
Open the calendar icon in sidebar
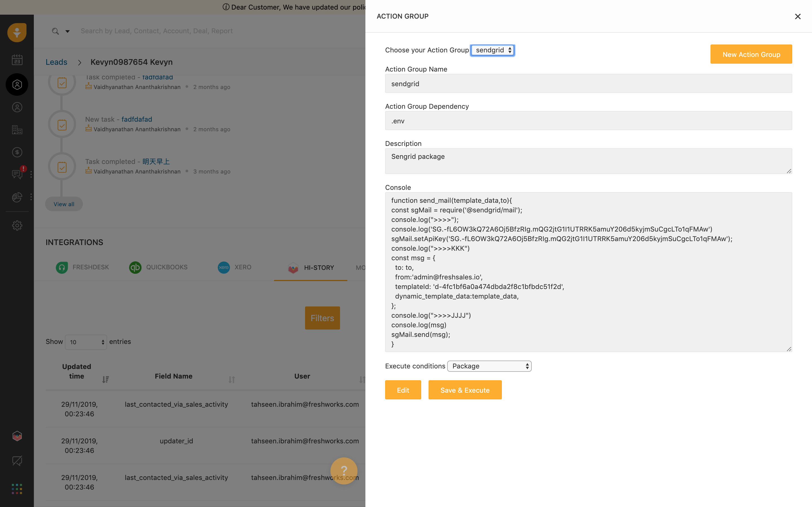[x=17, y=60]
